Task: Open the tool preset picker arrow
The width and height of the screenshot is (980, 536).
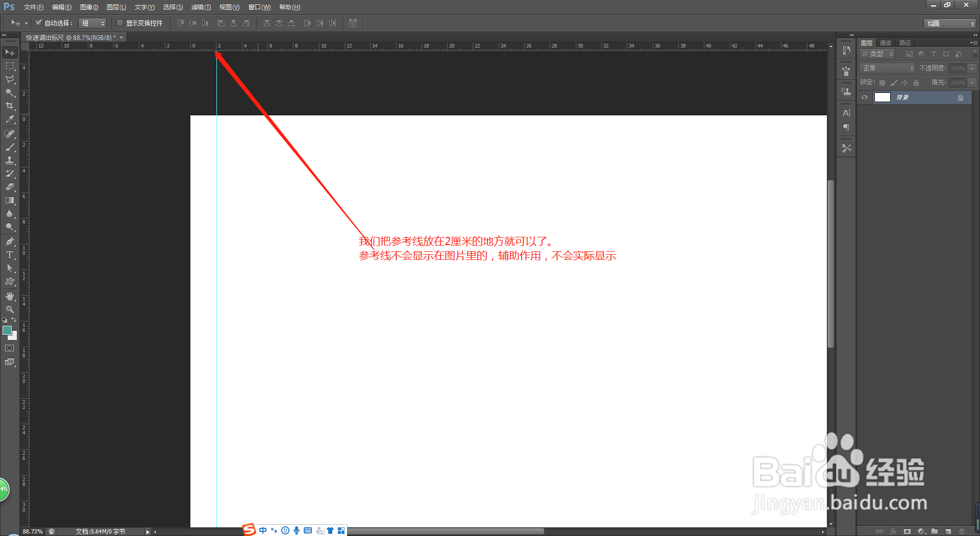Action: (x=26, y=23)
